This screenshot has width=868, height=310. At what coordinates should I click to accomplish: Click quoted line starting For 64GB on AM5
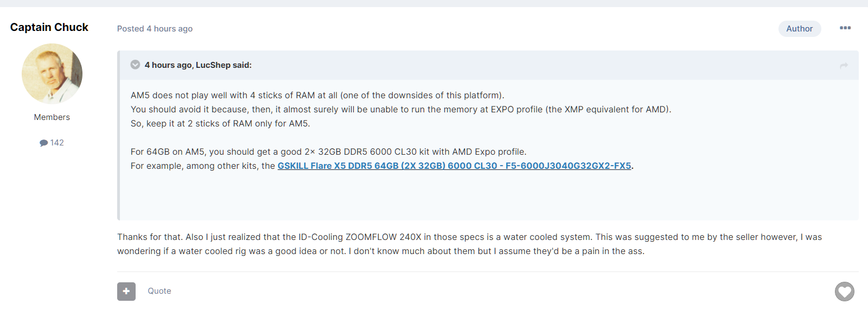pos(329,151)
